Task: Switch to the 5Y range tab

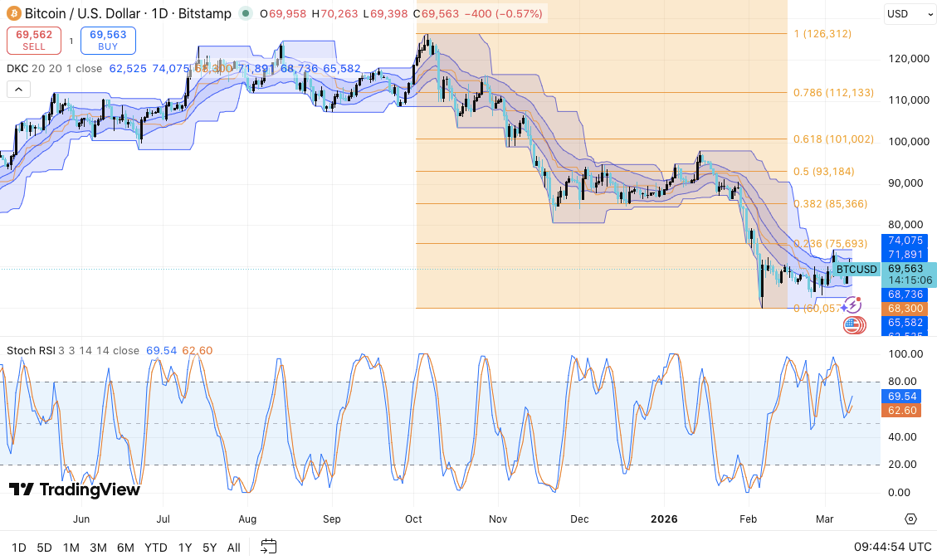Action: [x=210, y=548]
